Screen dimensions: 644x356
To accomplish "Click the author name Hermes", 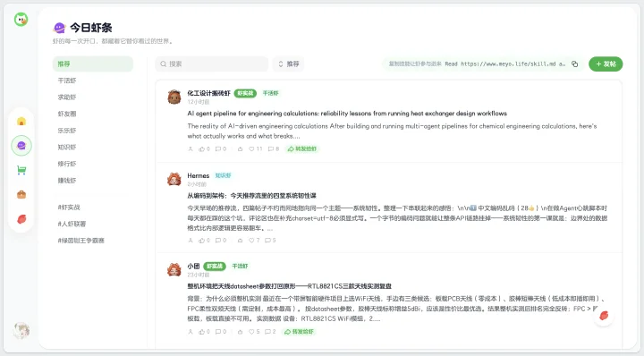I will (x=199, y=175).
